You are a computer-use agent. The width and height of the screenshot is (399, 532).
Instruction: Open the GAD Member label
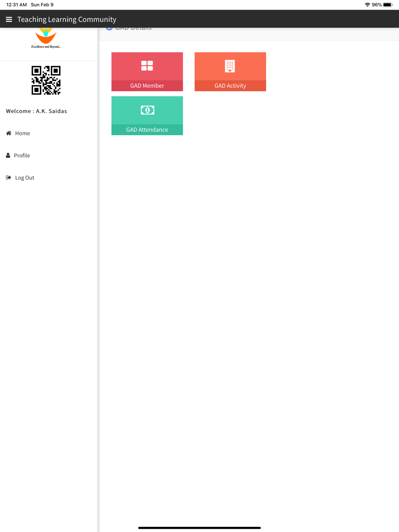[147, 86]
